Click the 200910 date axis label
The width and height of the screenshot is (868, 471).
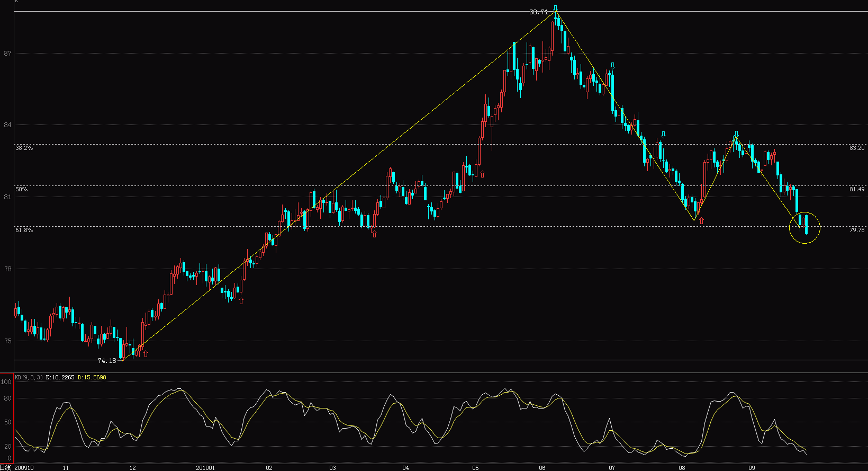coord(24,468)
